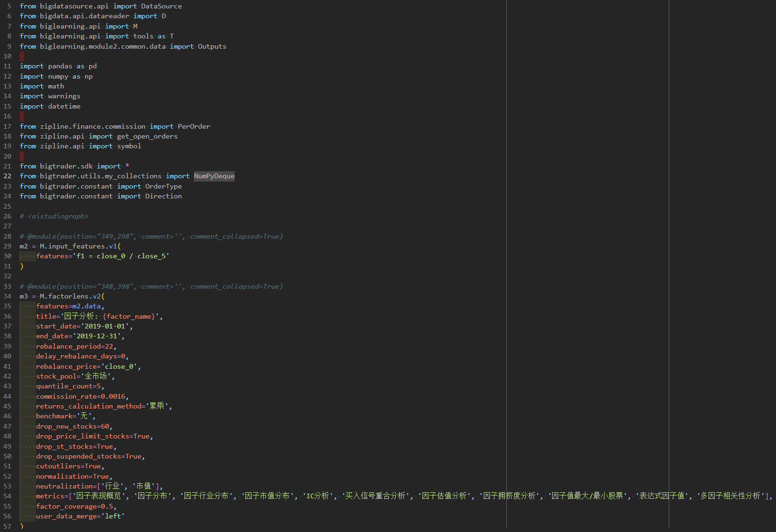776x532 pixels.
Task: Place cursor on the DataSource import
Action: click(x=161, y=7)
